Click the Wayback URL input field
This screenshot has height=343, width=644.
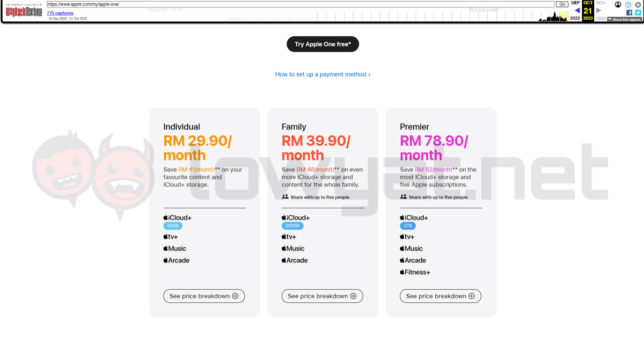[x=301, y=4]
